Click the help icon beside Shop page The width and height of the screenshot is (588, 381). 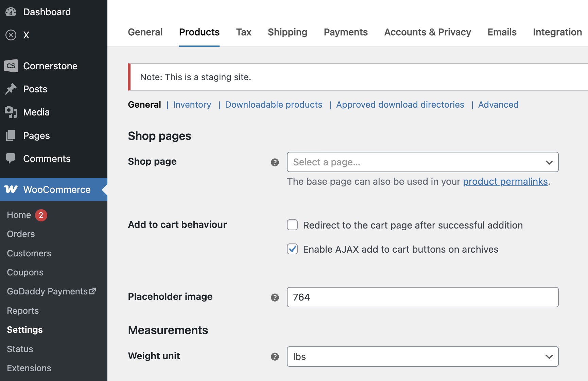click(275, 162)
